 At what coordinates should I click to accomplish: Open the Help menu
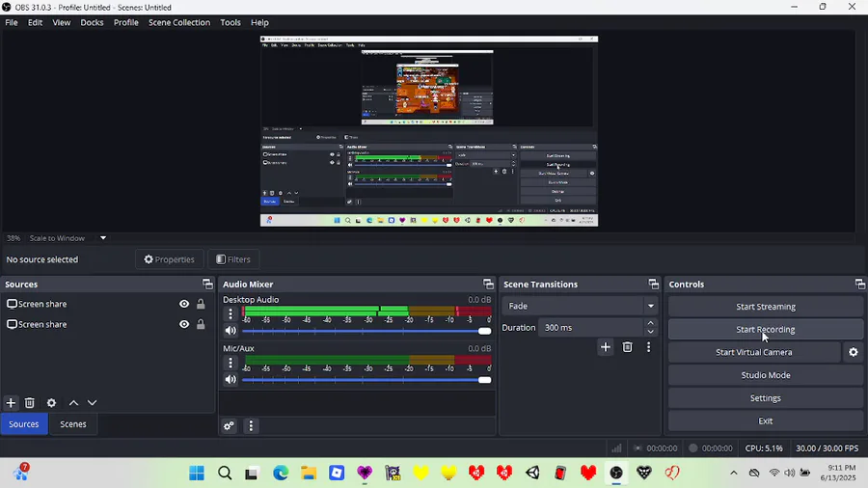(x=259, y=23)
